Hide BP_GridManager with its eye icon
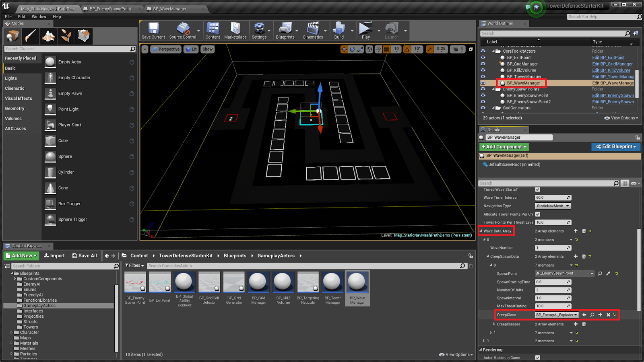The image size is (644, 362). coord(483,64)
